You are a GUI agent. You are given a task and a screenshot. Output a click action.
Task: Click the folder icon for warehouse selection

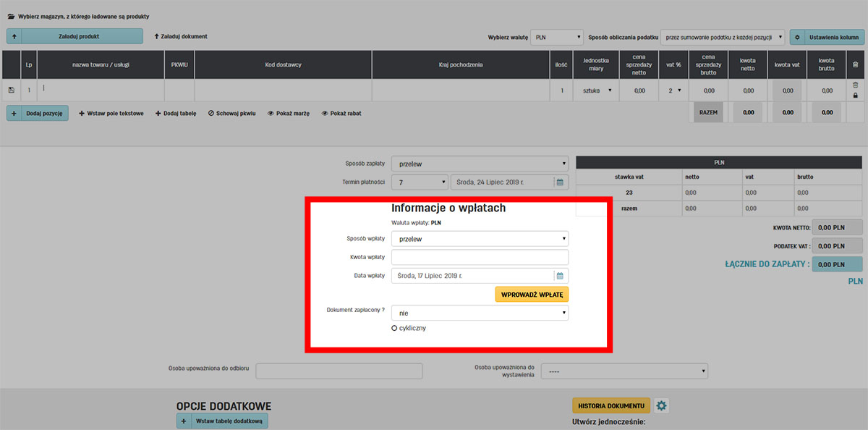click(x=11, y=16)
